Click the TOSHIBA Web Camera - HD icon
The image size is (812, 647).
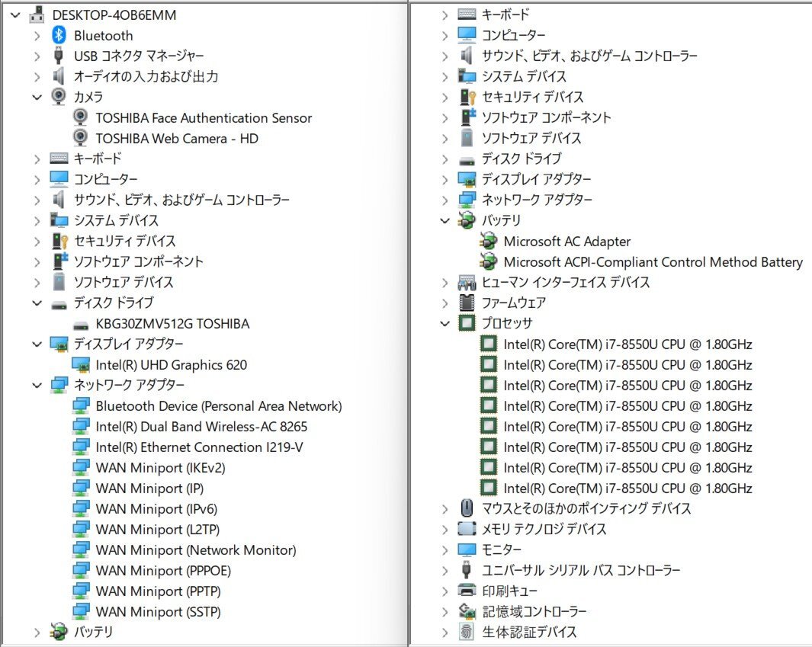tap(80, 138)
